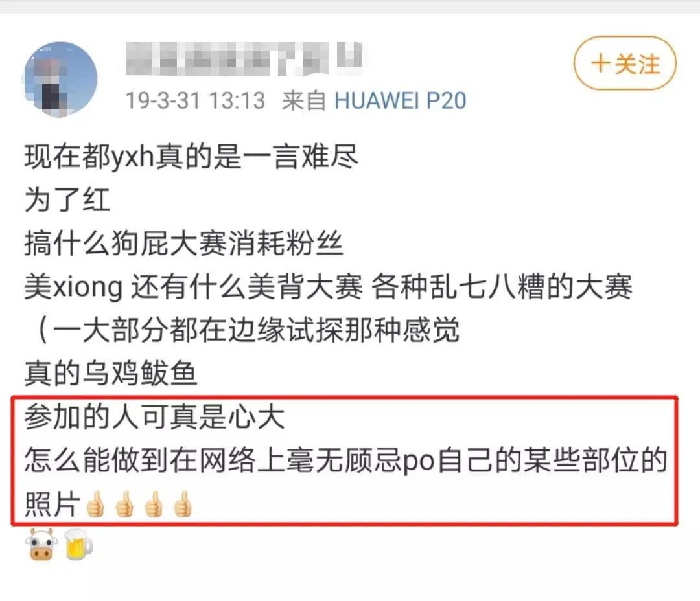Tap the third thumbs-up emoji
Image resolution: width=700 pixels, height=601 pixels.
coord(154,504)
